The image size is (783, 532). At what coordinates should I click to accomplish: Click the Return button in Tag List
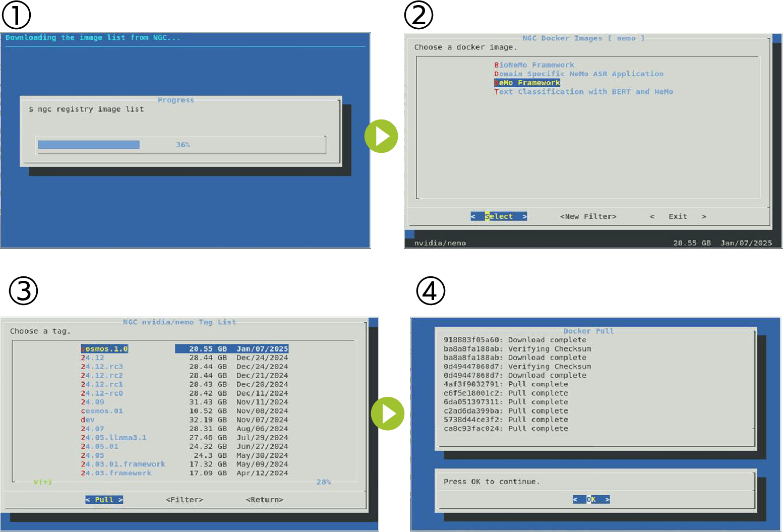tap(264, 500)
